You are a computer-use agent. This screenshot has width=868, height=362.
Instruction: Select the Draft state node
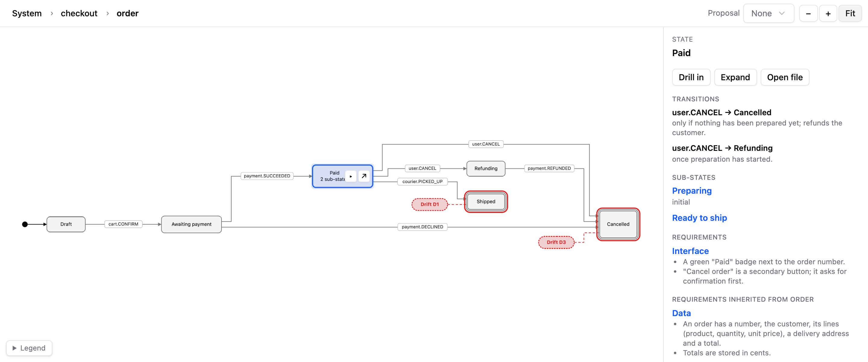(x=66, y=224)
